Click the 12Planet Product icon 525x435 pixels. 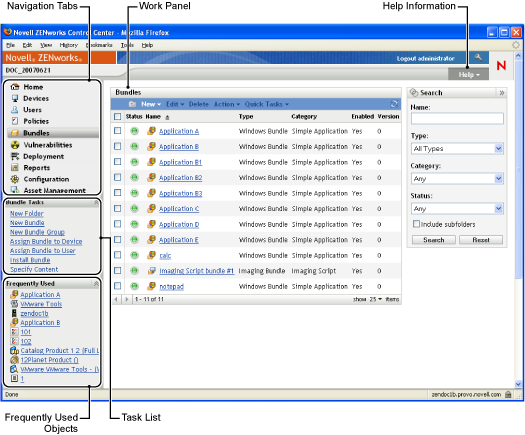click(x=14, y=360)
